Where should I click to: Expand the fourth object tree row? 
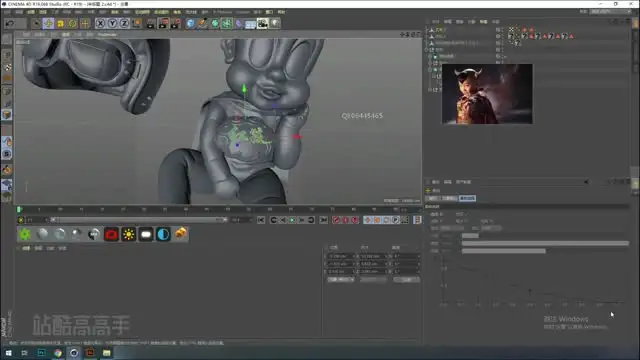[x=427, y=49]
